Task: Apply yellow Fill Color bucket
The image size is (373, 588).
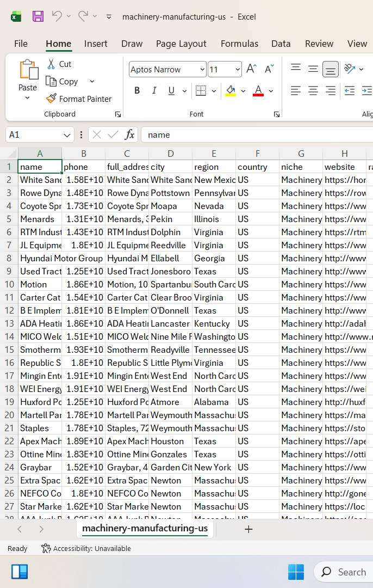Action: 231,91
